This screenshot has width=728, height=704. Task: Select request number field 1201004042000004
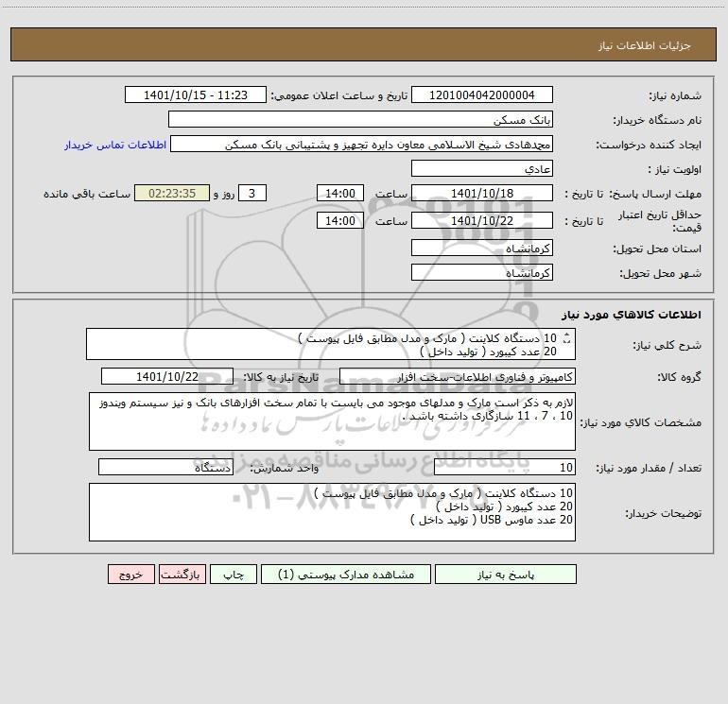click(x=482, y=94)
